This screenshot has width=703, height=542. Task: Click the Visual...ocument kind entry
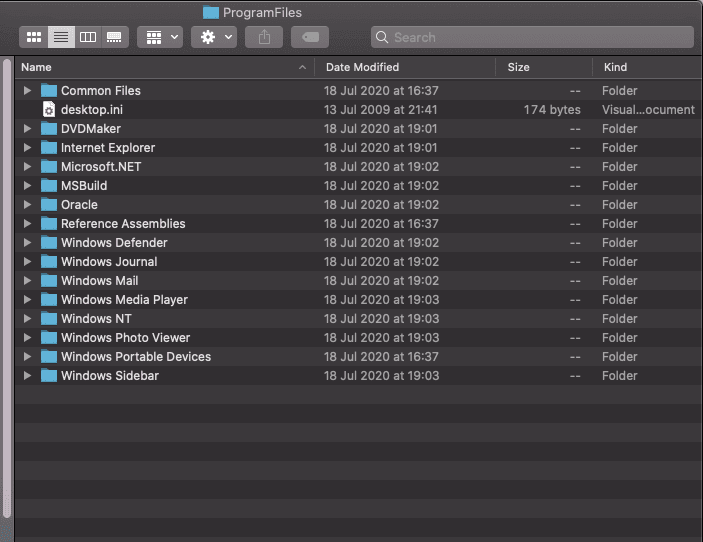648,110
